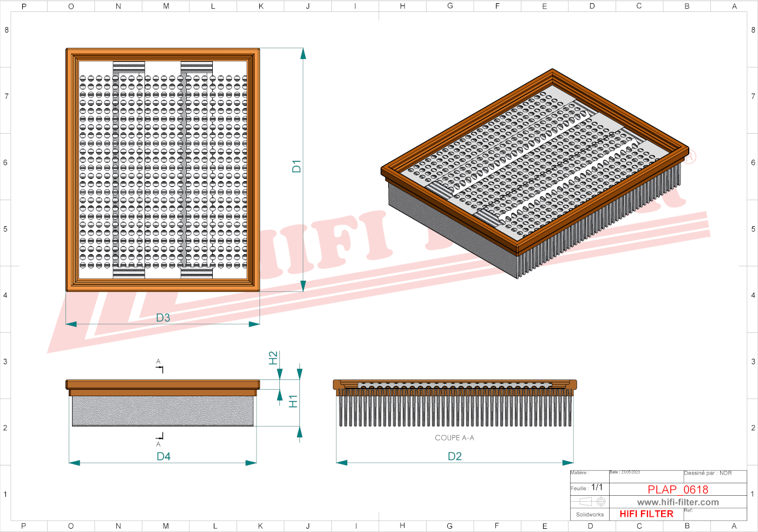This screenshot has width=758, height=532.
Task: Open the www.hifi-filter.com link
Action: (678, 502)
